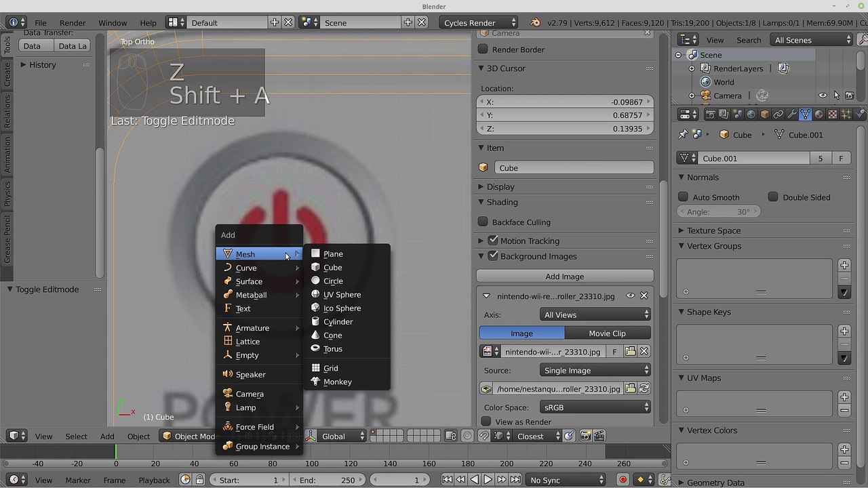Open the Constraints properties tab chain icon
Image resolution: width=868 pixels, height=488 pixels.
(778, 115)
